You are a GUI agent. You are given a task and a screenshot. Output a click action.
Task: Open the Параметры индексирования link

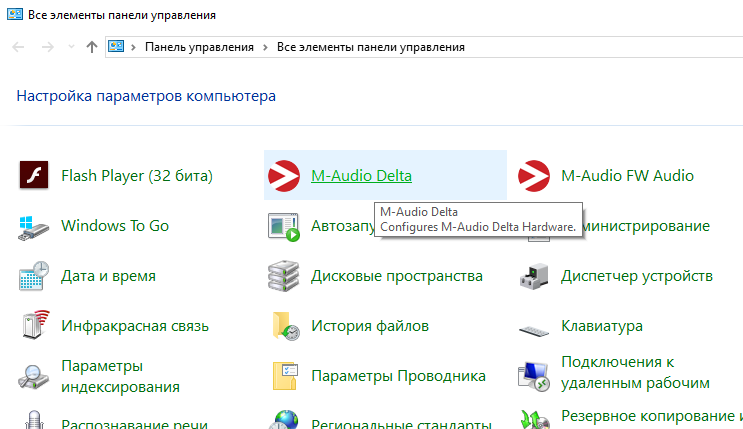[x=120, y=376]
